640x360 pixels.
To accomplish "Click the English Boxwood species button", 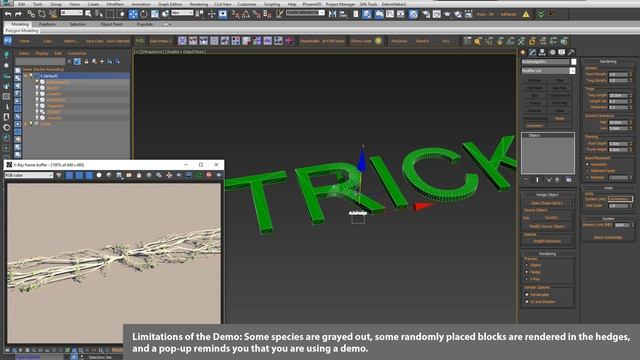I will [547, 241].
